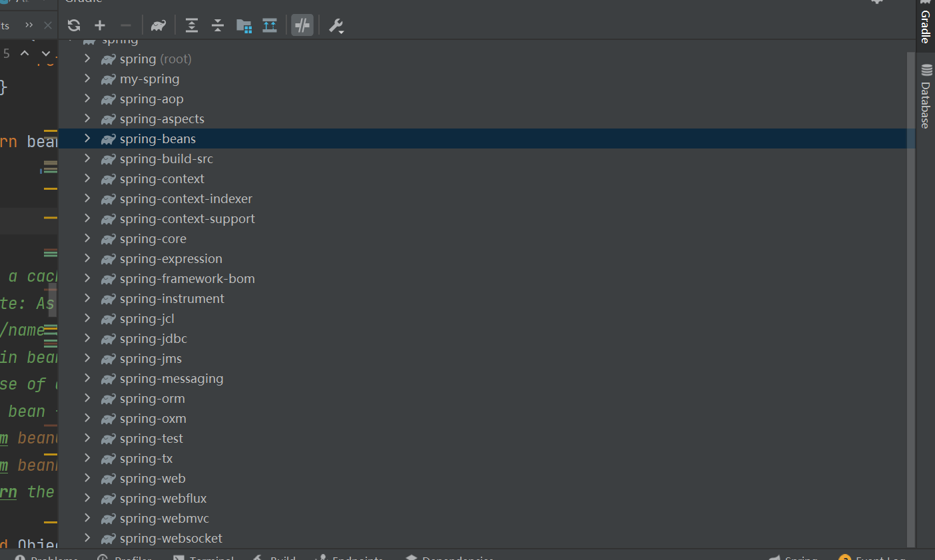Click the spring-aop elephant icon
935x560 pixels.
pos(108,99)
